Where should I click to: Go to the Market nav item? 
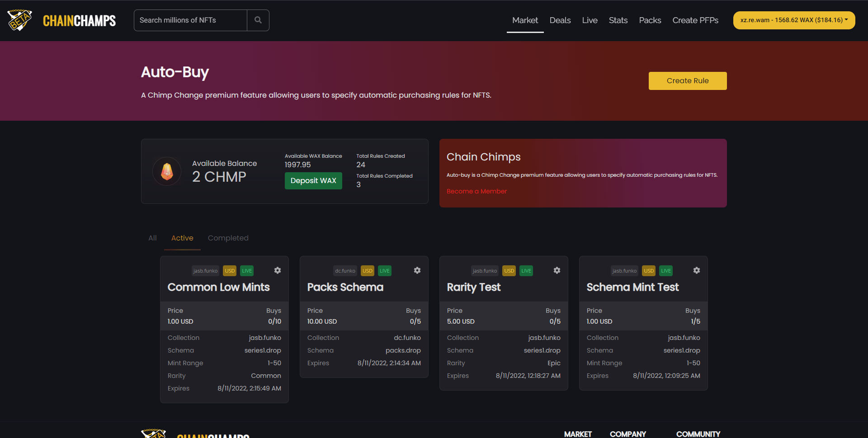525,20
